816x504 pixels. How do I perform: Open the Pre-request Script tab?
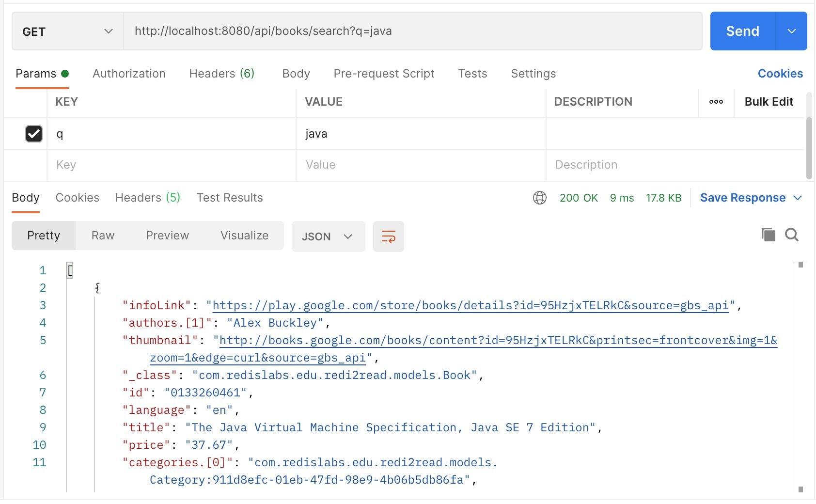[x=384, y=74]
